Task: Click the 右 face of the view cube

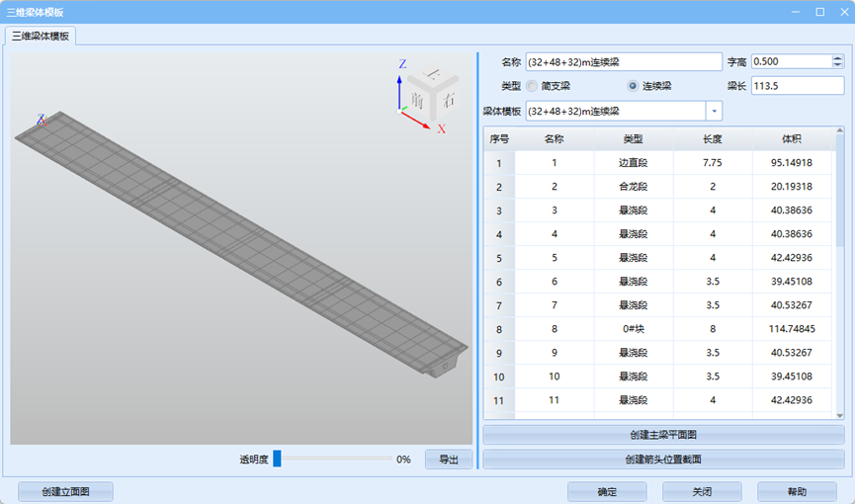Action: point(448,99)
